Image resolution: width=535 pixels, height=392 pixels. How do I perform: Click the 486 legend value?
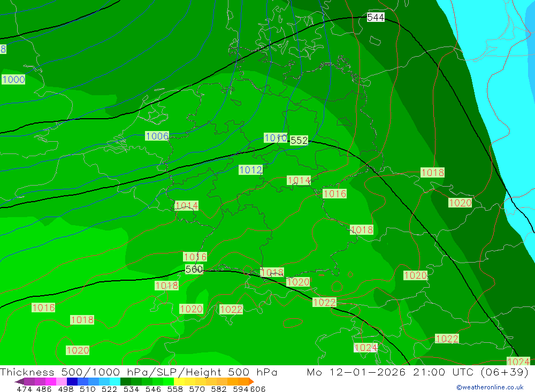44,389
